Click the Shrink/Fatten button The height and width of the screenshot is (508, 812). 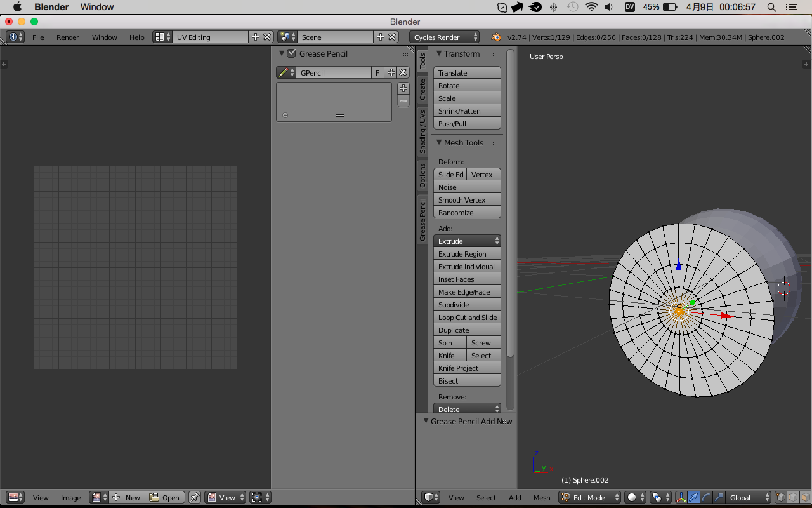click(x=467, y=110)
